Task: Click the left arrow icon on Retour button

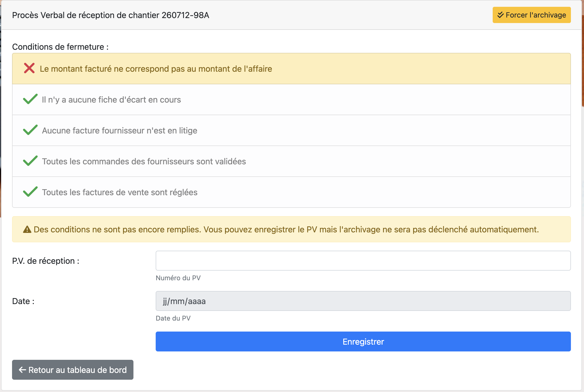Action: [x=23, y=370]
